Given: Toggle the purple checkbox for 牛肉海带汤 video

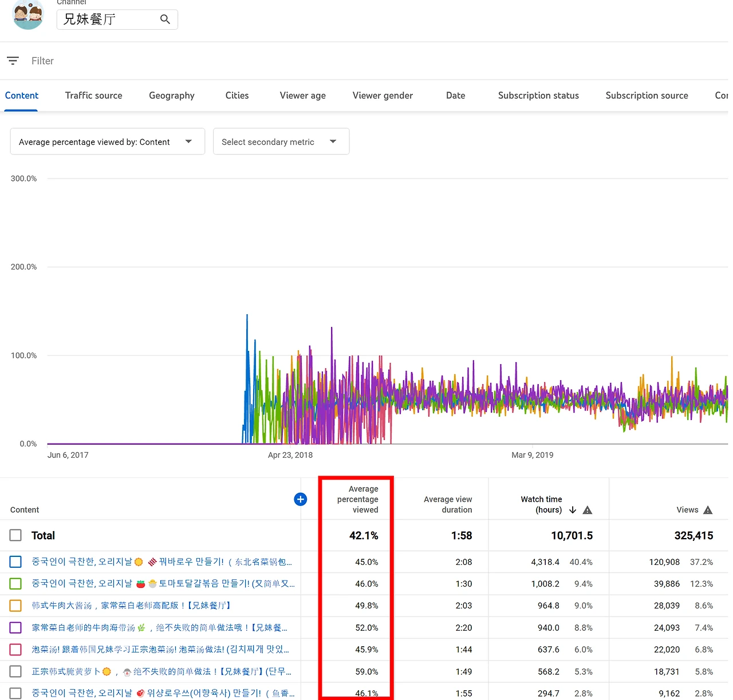Looking at the screenshot, I should point(15,628).
